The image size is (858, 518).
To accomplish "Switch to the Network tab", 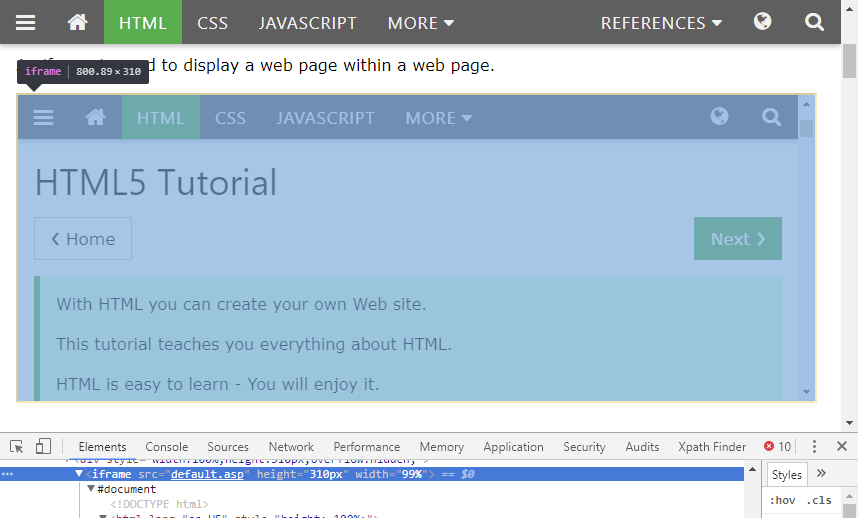I will tap(291, 447).
